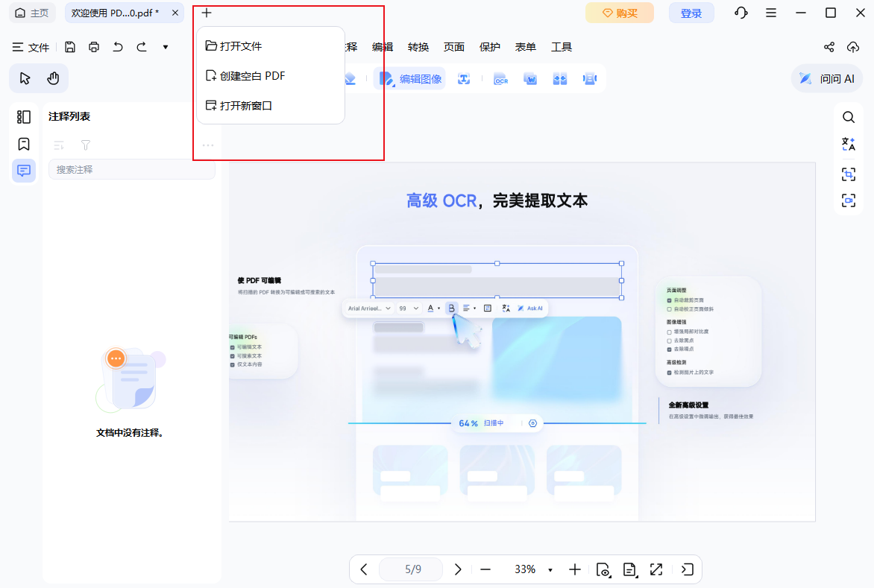Go to the next page

(x=458, y=569)
